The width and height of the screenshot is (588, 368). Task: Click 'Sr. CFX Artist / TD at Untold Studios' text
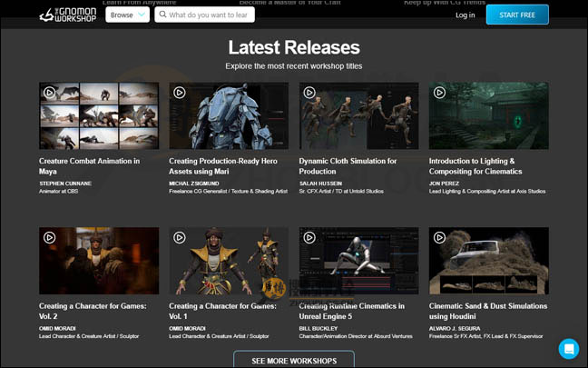341,191
